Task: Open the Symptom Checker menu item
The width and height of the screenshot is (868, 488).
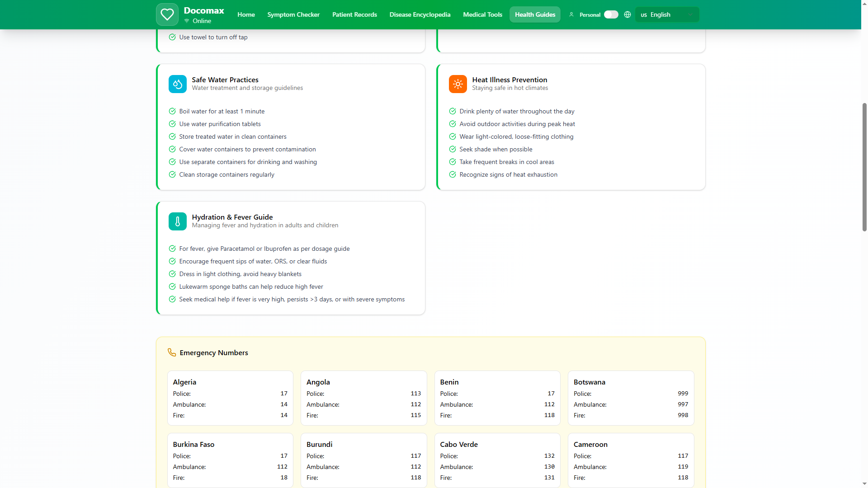Action: coord(293,14)
